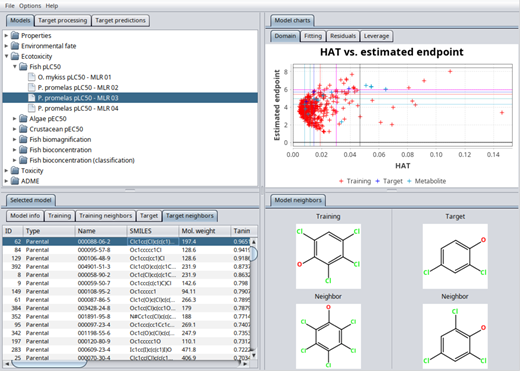Click the vertical scrollbar thumb of neighbors table
Image resolution: width=520 pixels, height=371 pixels.
click(x=254, y=254)
